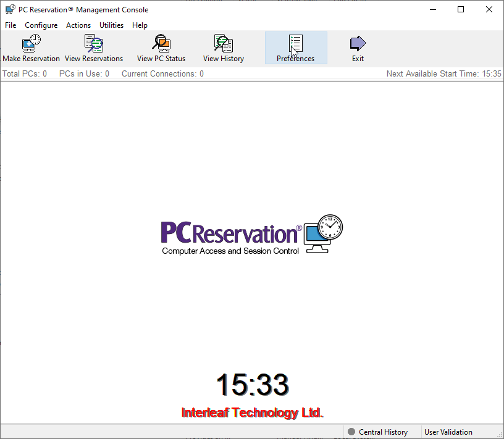504x439 pixels.
Task: Open the Help menu
Action: click(140, 25)
